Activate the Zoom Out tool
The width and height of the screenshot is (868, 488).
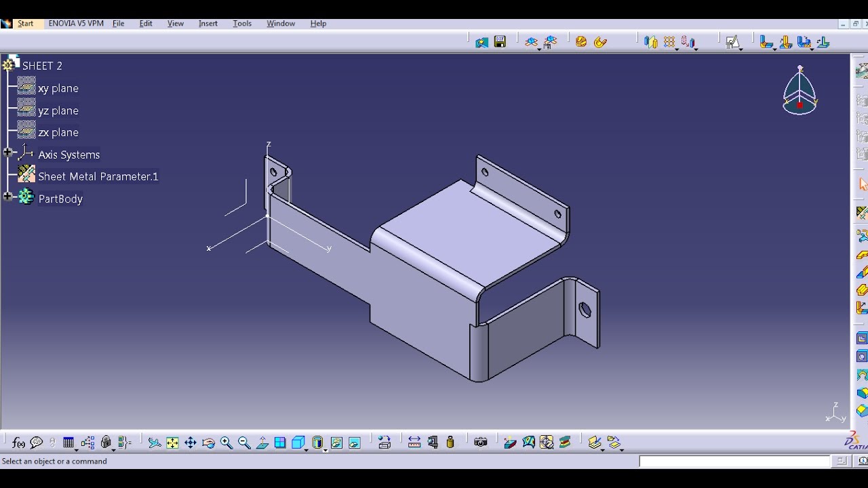(x=243, y=442)
